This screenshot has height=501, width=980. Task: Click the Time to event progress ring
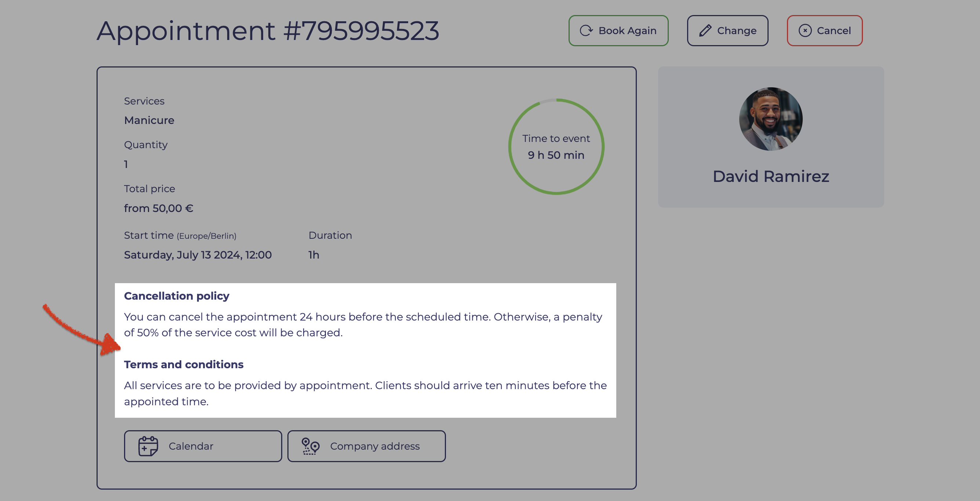(556, 147)
